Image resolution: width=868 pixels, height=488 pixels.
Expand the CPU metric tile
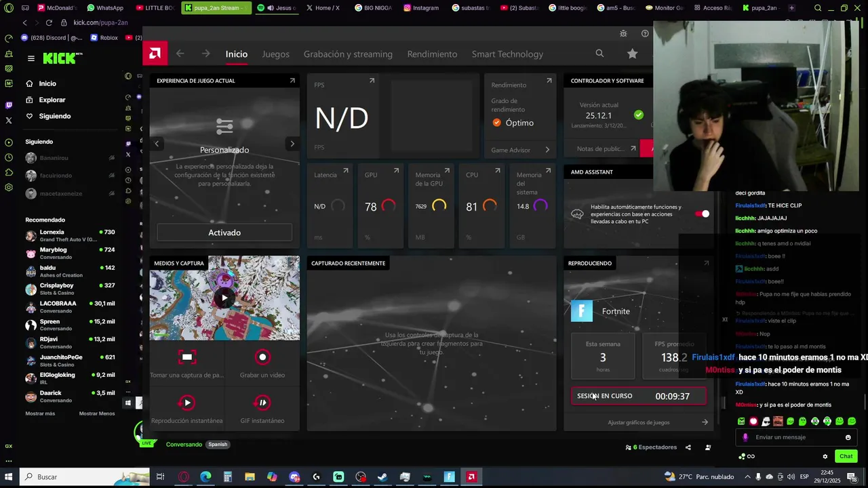[x=497, y=171]
